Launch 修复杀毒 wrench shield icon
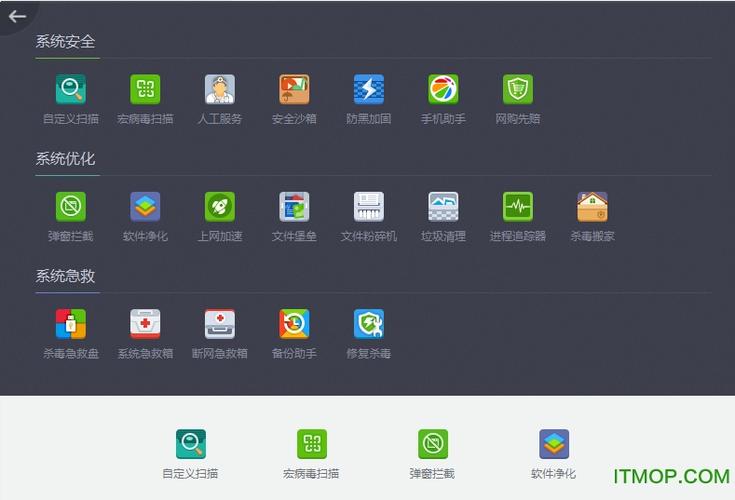Image resolution: width=735 pixels, height=500 pixels. (x=369, y=323)
